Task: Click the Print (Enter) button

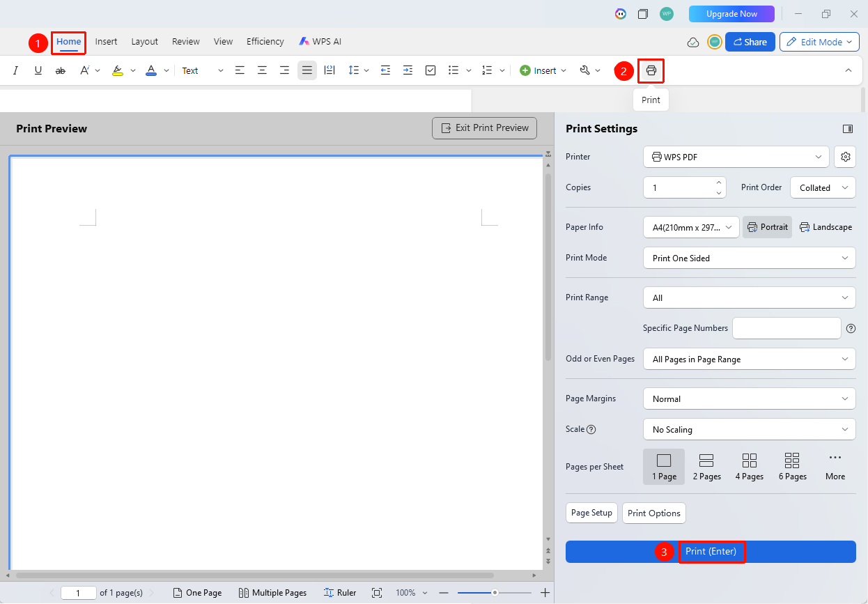Action: pos(711,552)
